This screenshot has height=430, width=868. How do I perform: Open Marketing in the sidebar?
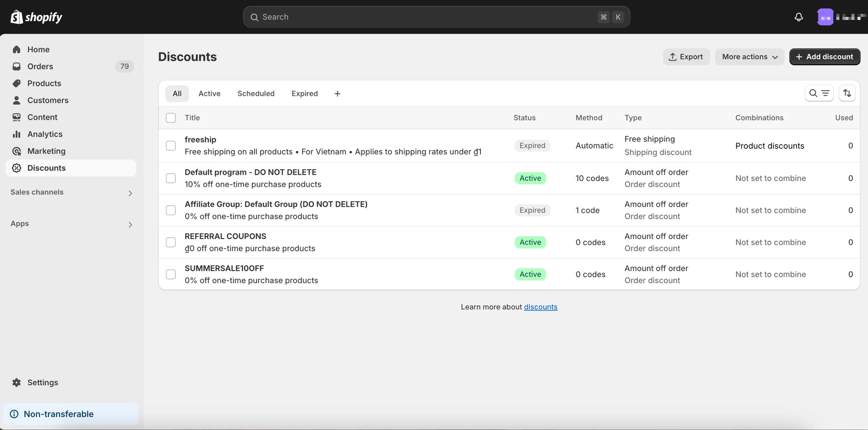[x=71, y=151]
